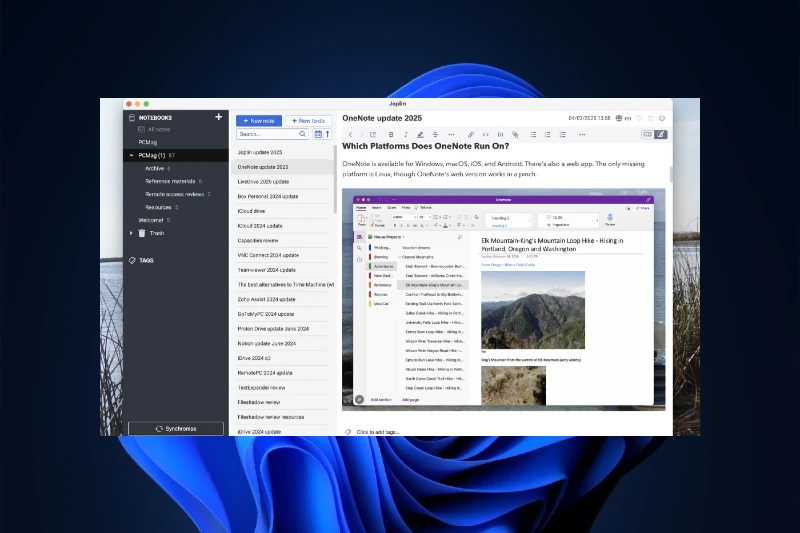Insert a code block with braces icon
Screen dimensions: 800x533
(501, 135)
